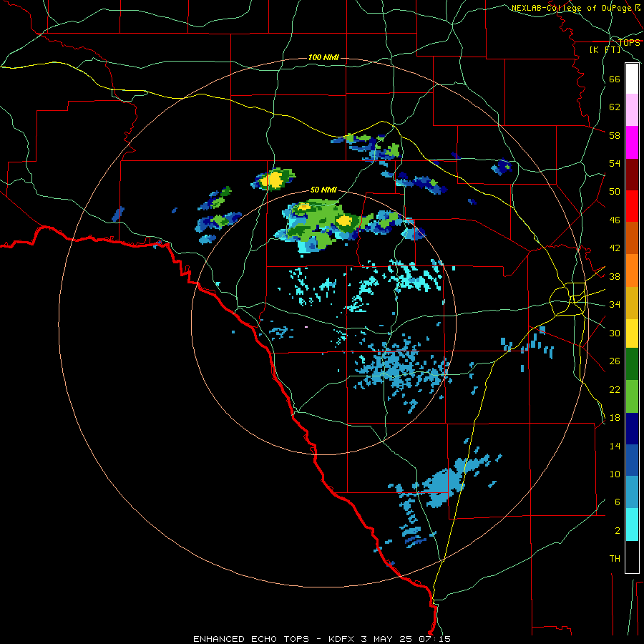Click the 26 value on the scale

pyautogui.click(x=615, y=361)
